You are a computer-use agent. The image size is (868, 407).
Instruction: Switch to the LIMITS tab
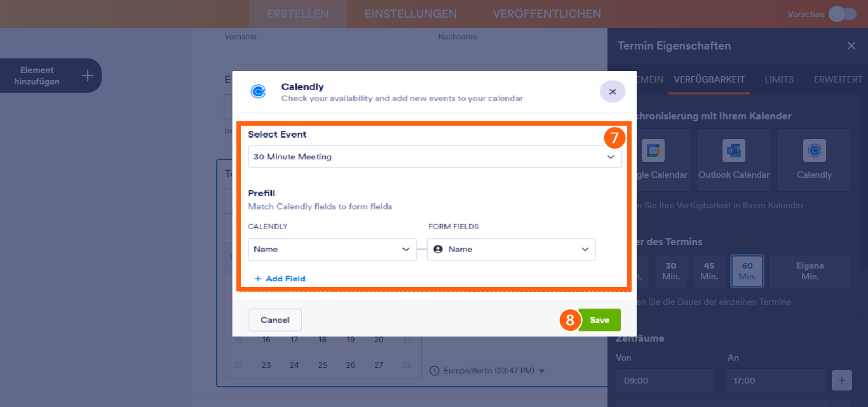click(778, 79)
